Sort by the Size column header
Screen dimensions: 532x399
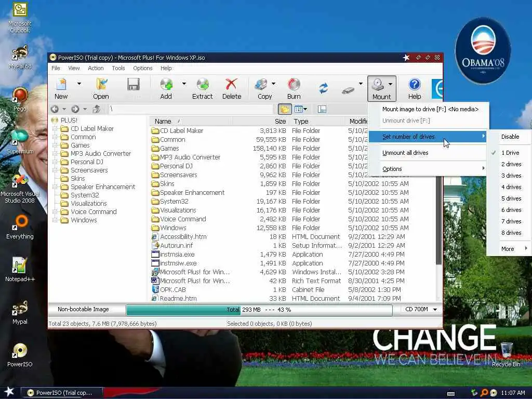coord(261,121)
